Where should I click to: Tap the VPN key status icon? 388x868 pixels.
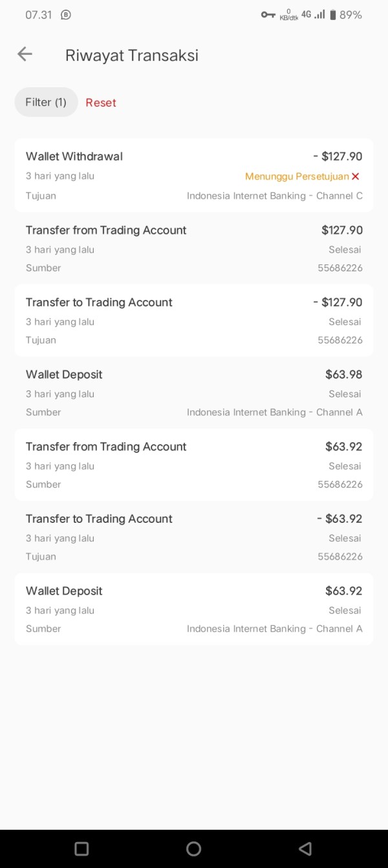(x=268, y=15)
